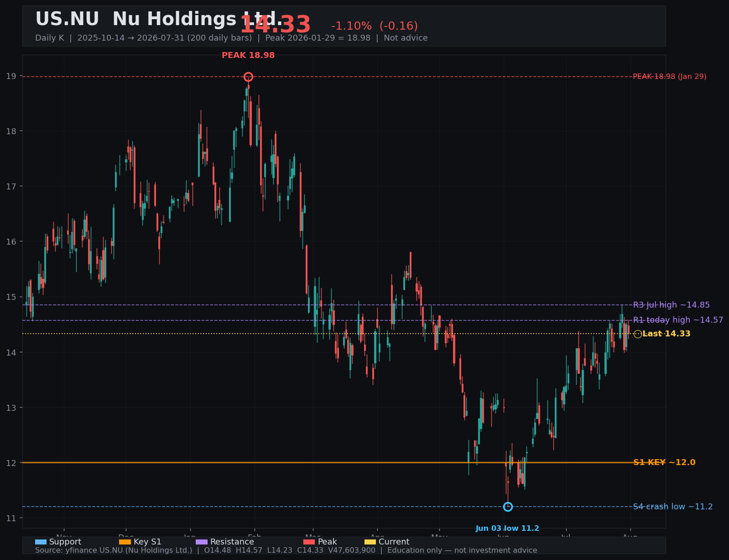The width and height of the screenshot is (729, 560).
Task: Click the red Peak legend swatch
Action: (x=309, y=542)
